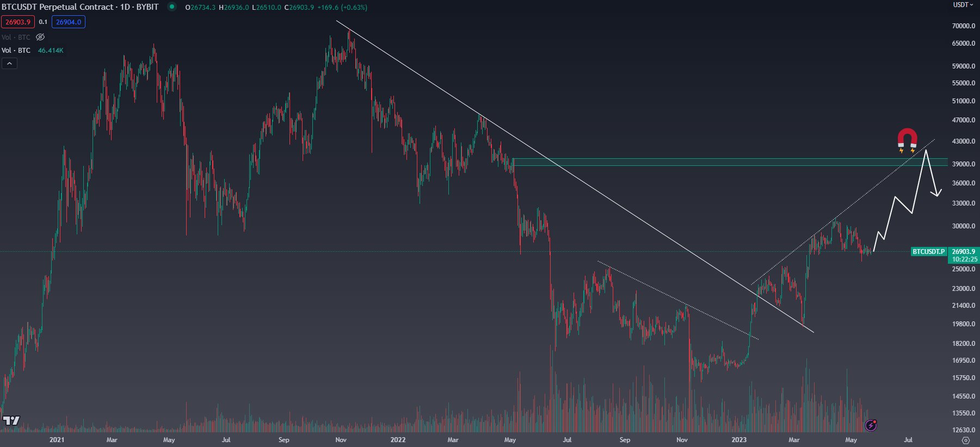980x447 pixels.
Task: Click the 0.1 spread value
Action: pos(43,22)
